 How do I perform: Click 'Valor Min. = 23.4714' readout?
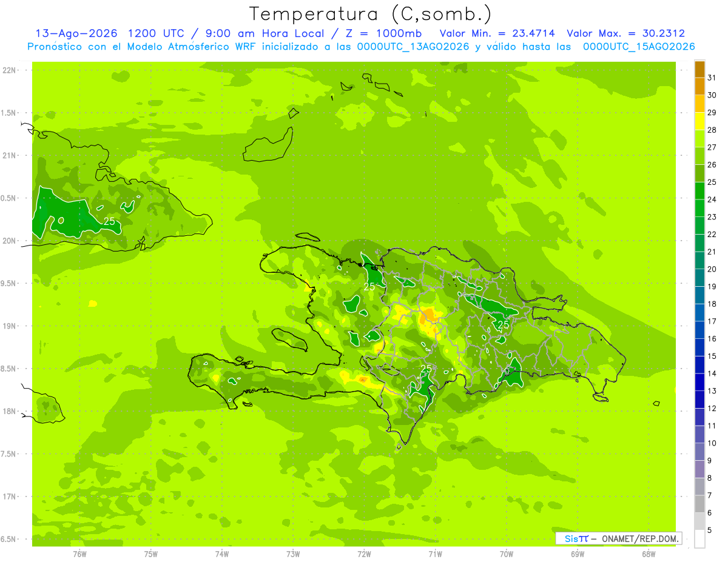497,33
